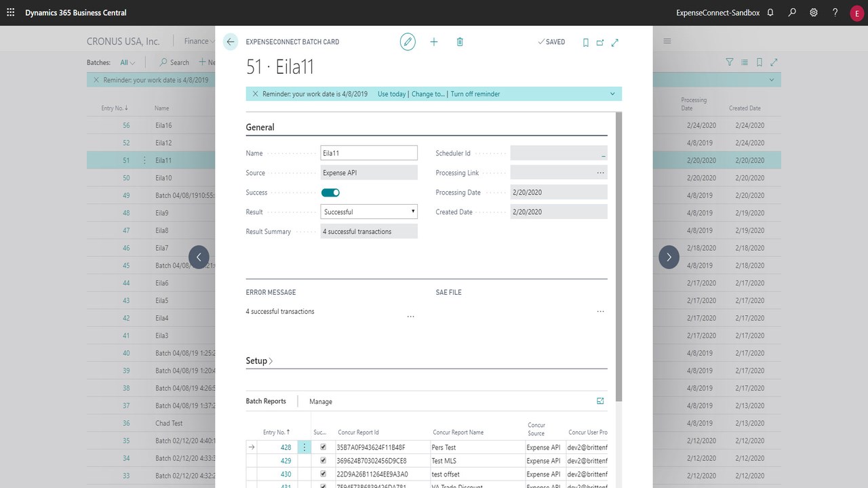The width and height of the screenshot is (868, 488).
Task: Switch list layout view in the Batches list
Action: tap(745, 62)
